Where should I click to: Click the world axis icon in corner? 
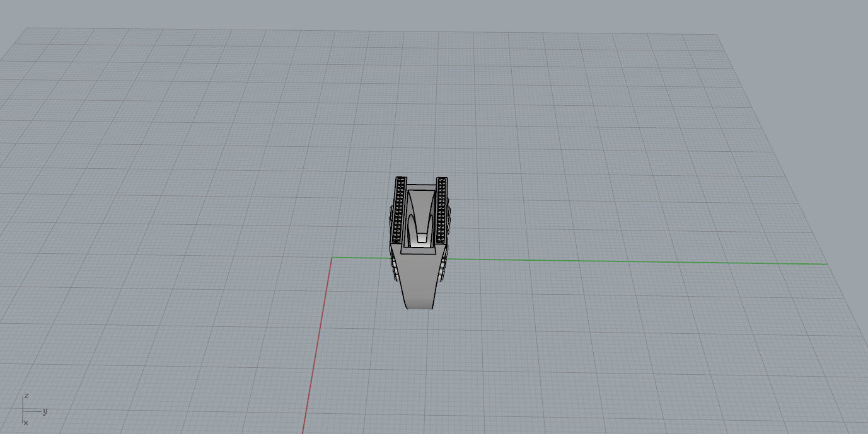[34, 410]
